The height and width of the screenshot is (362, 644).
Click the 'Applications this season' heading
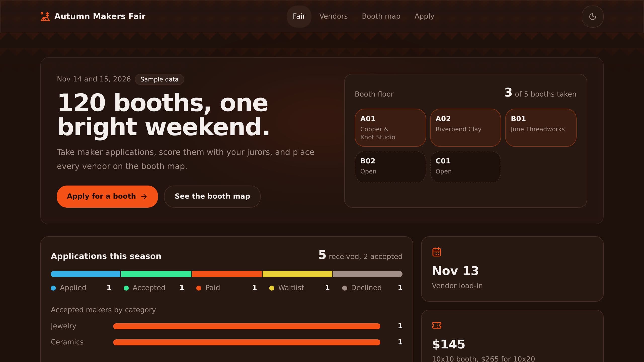click(106, 256)
